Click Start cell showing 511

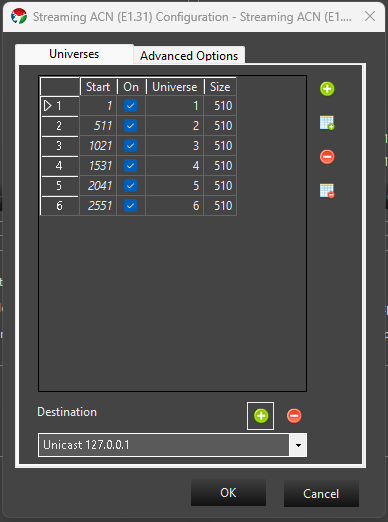pos(98,126)
